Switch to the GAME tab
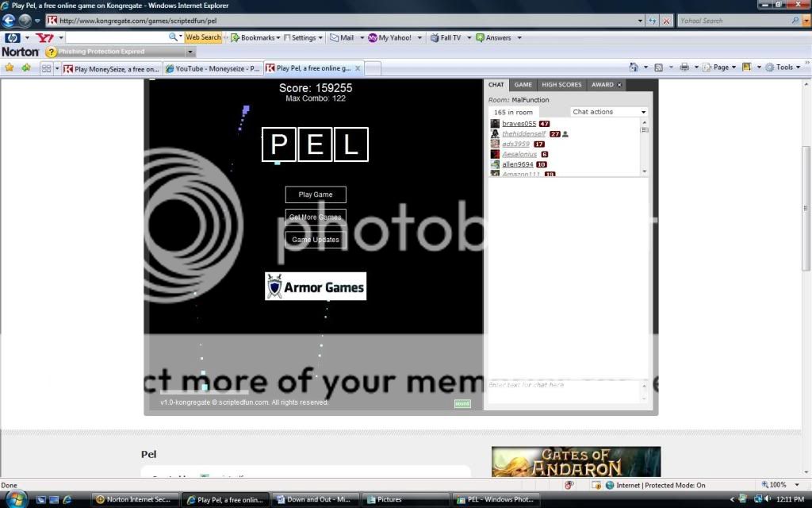This screenshot has height=508, width=812. pos(523,85)
